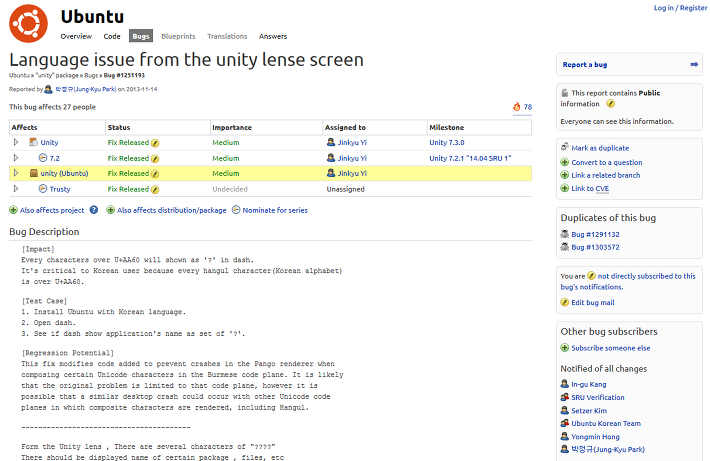The width and height of the screenshot is (710, 461).
Task: Open the Translations tab
Action: (227, 36)
